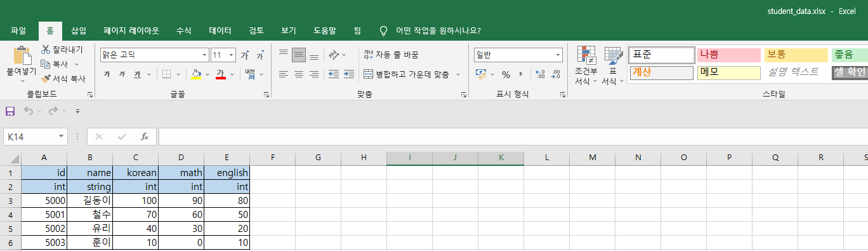Save the workbook with the floppy icon
The width and height of the screenshot is (868, 251).
10,111
